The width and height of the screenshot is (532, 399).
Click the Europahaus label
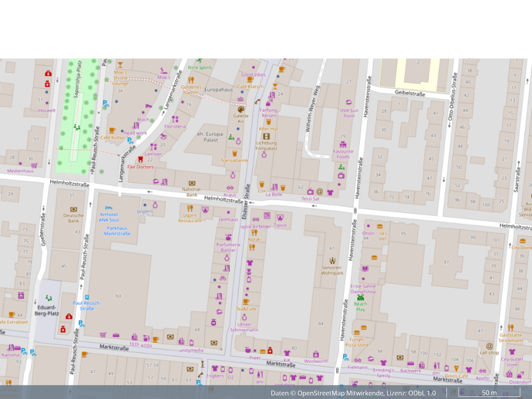click(218, 90)
